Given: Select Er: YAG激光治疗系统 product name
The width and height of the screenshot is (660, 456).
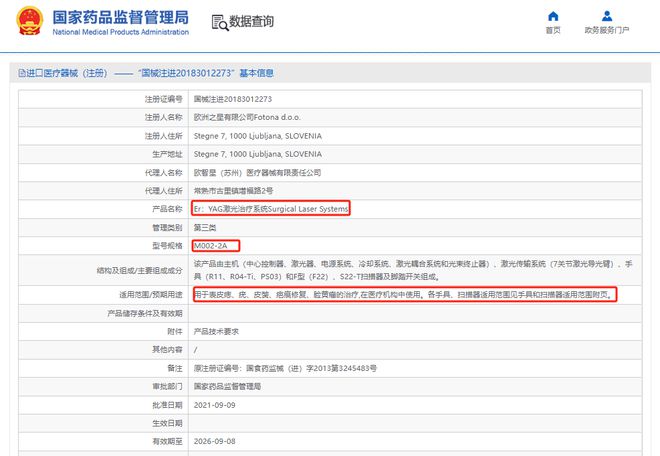Looking at the screenshot, I should 271,209.
